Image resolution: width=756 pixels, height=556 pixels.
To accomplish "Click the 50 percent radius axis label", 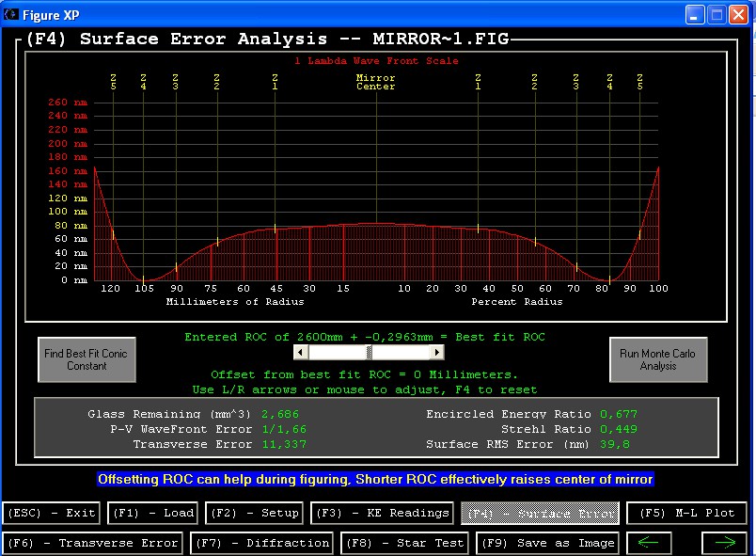I will tap(517, 289).
